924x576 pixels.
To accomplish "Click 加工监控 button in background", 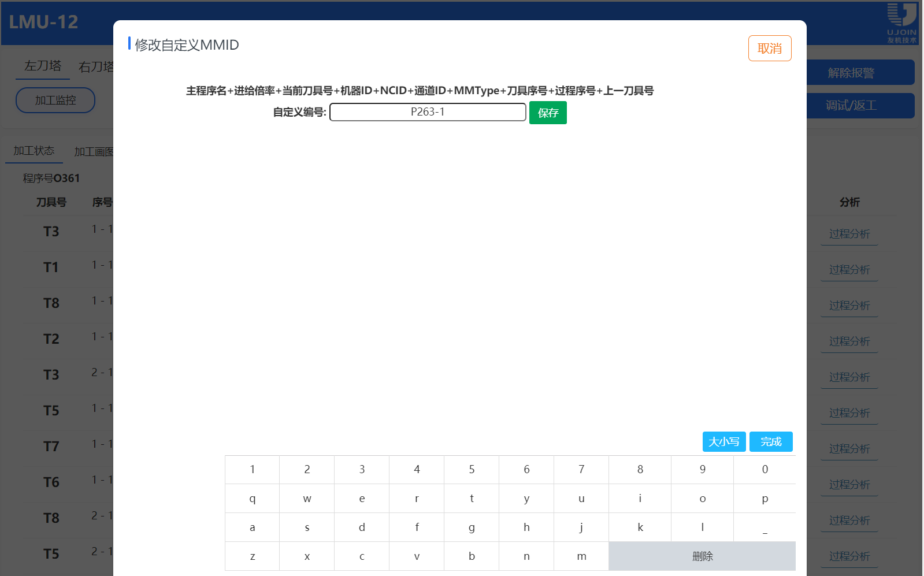I will 55,100.
